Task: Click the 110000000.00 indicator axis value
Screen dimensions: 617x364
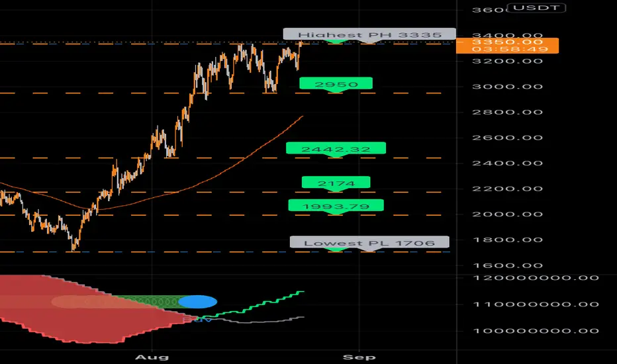Action: point(536,304)
